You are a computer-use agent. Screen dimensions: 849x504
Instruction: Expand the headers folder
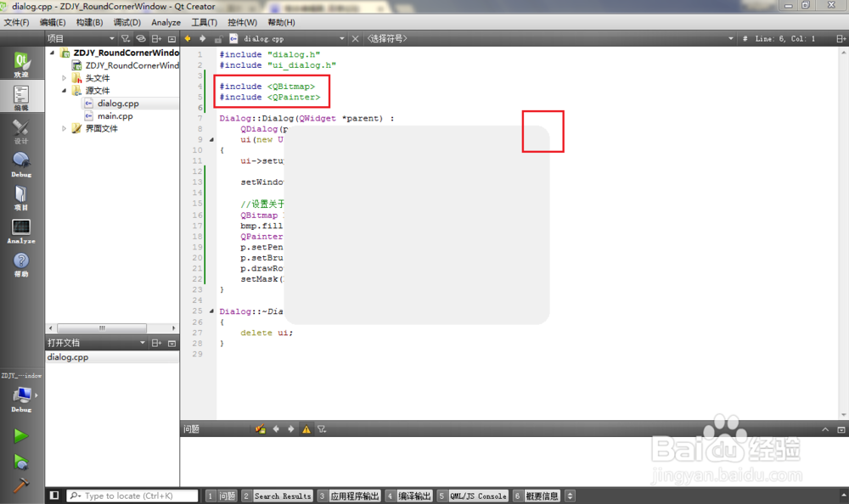pos(64,78)
